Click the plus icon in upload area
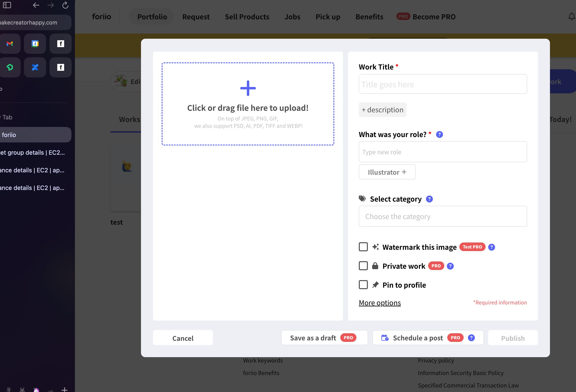Viewport: 576px width, 392px height. point(248,88)
